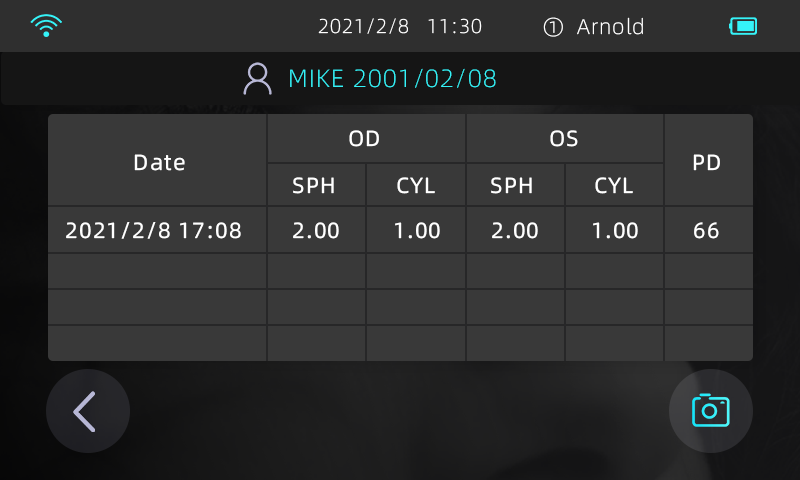Viewport: 800px width, 480px height.
Task: Tap the Wi-Fi status icon
Action: coord(46,26)
